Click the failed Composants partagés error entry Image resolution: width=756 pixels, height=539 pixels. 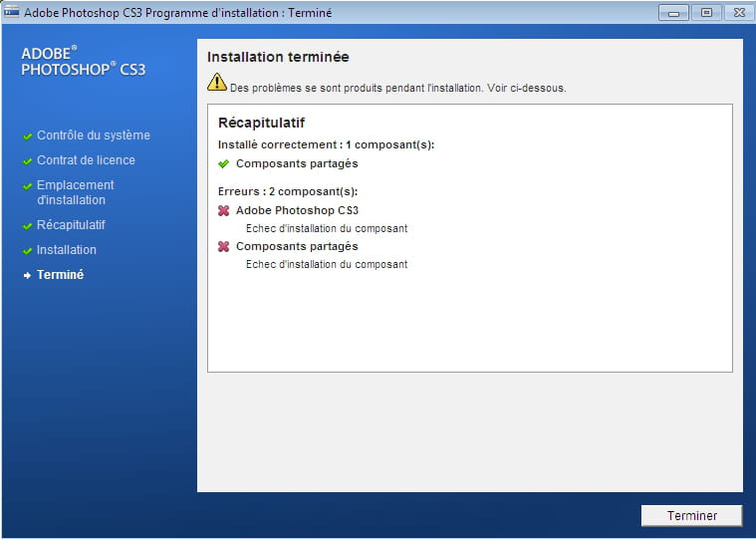click(297, 246)
